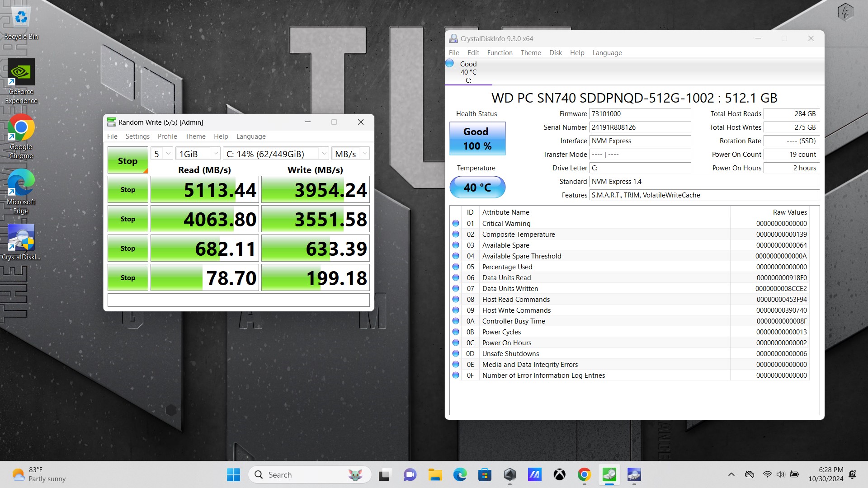This screenshot has width=868, height=488.
Task: Click Stop button beside 4063.80 read
Action: tap(128, 219)
